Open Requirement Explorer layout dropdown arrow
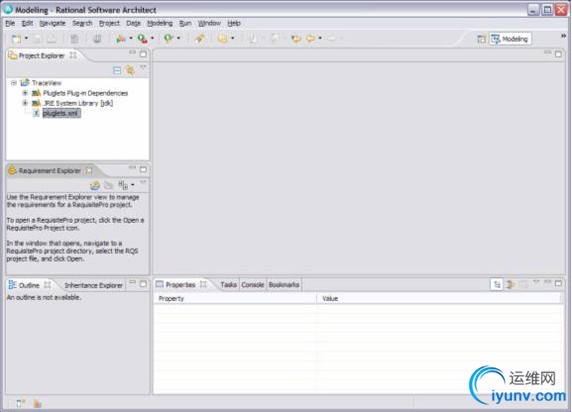Viewport: 572px width, 412px height. click(132, 185)
